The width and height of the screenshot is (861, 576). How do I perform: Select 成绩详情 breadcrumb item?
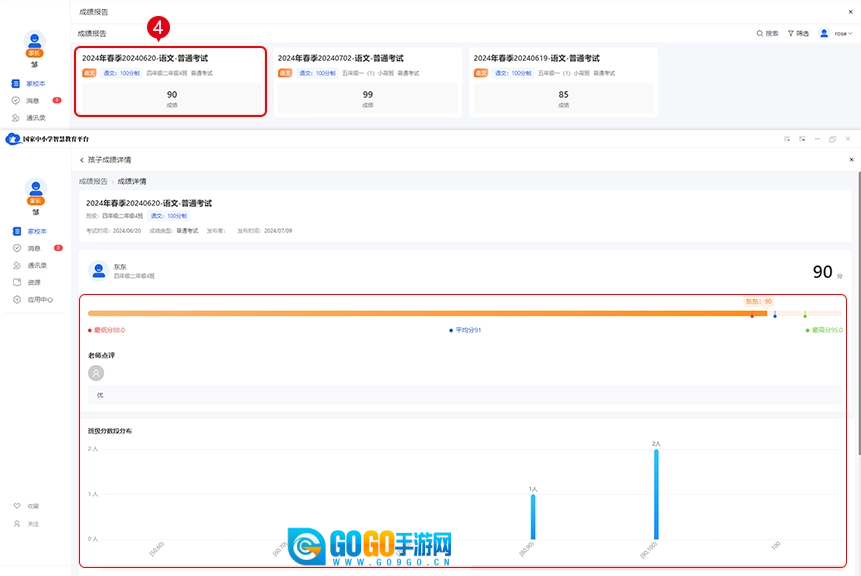tap(132, 181)
